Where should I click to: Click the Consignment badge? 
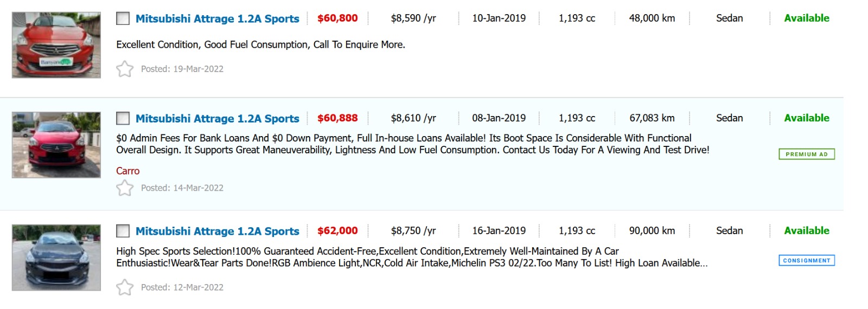pyautogui.click(x=807, y=261)
